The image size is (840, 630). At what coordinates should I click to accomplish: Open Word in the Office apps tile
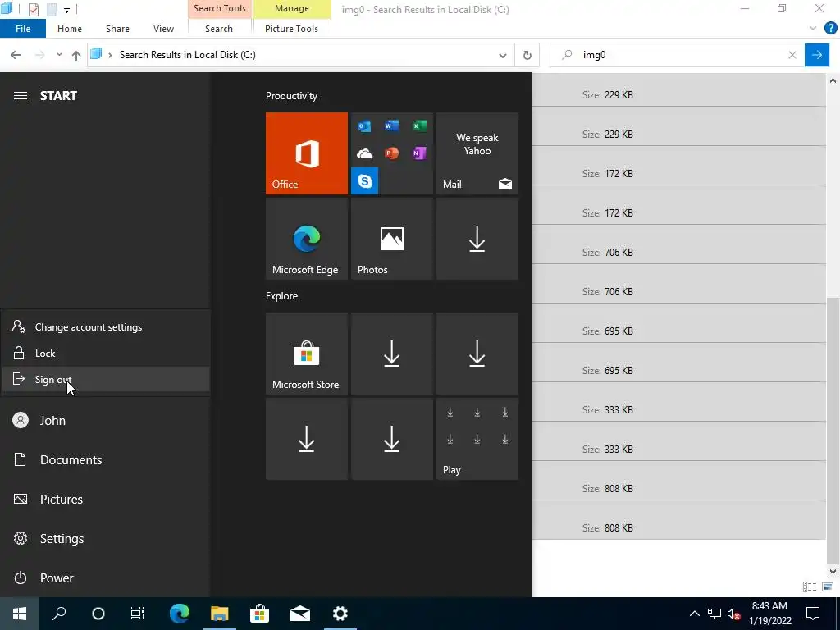(391, 126)
